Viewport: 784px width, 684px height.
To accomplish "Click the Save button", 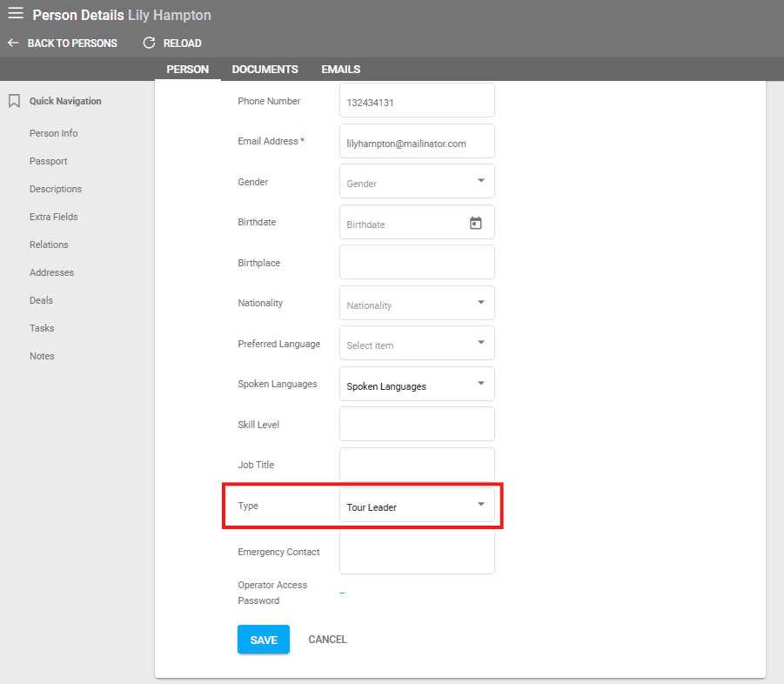I will [263, 640].
